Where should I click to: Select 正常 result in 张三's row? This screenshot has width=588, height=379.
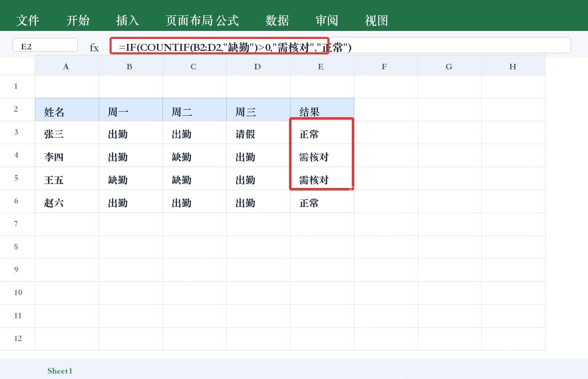(x=322, y=133)
